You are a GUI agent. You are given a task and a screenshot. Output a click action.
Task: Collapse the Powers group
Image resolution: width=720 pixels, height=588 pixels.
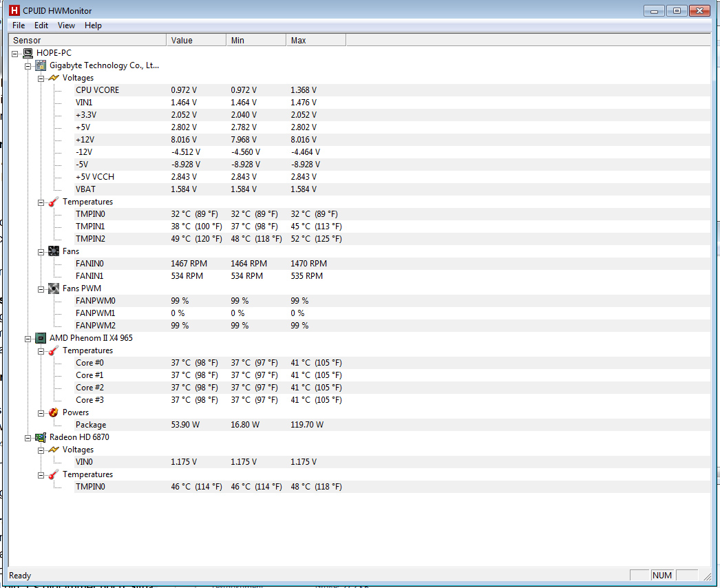coord(41,413)
